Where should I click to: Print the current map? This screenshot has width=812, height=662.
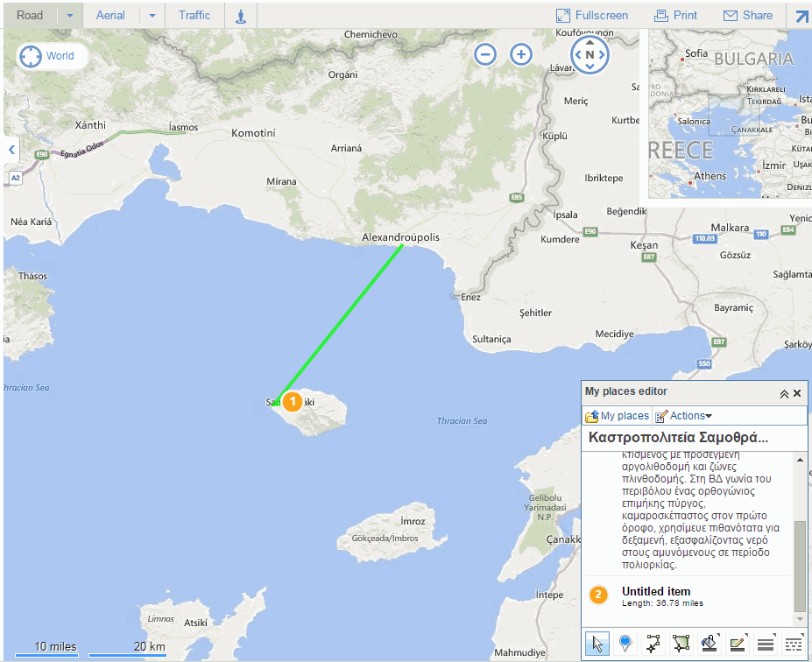pyautogui.click(x=675, y=16)
